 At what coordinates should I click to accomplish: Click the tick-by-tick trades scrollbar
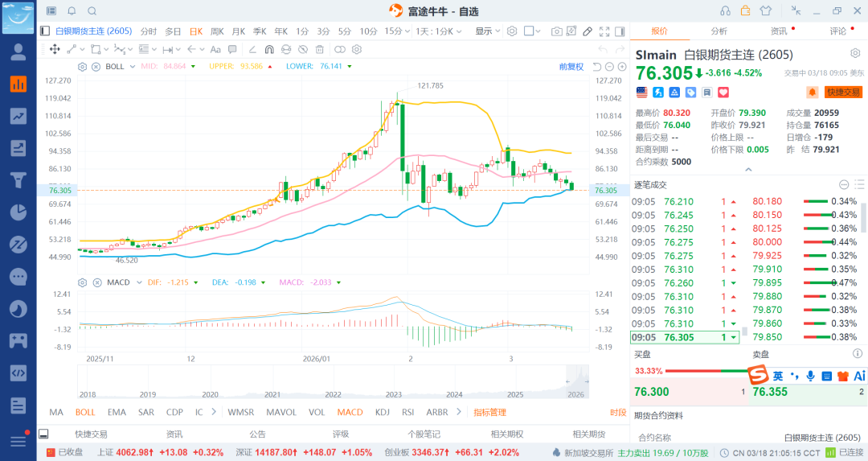click(864, 217)
